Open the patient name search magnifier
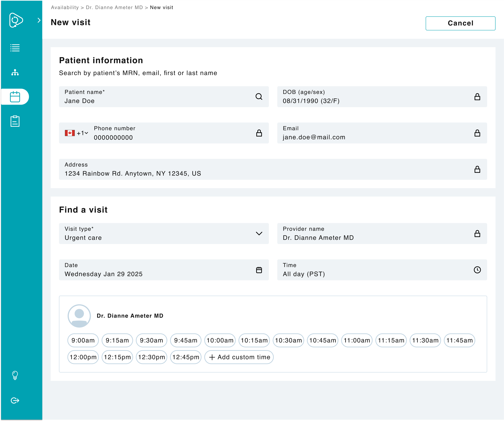 pyautogui.click(x=259, y=97)
